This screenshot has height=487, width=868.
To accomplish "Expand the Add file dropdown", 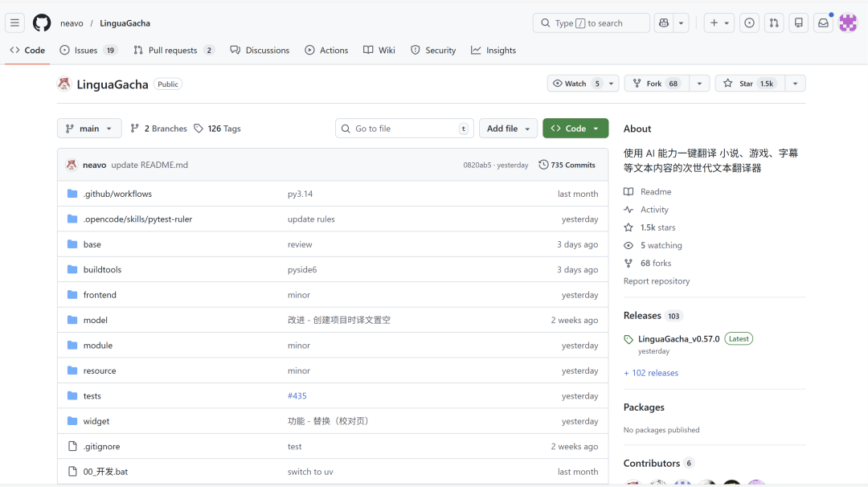I will pyautogui.click(x=509, y=129).
